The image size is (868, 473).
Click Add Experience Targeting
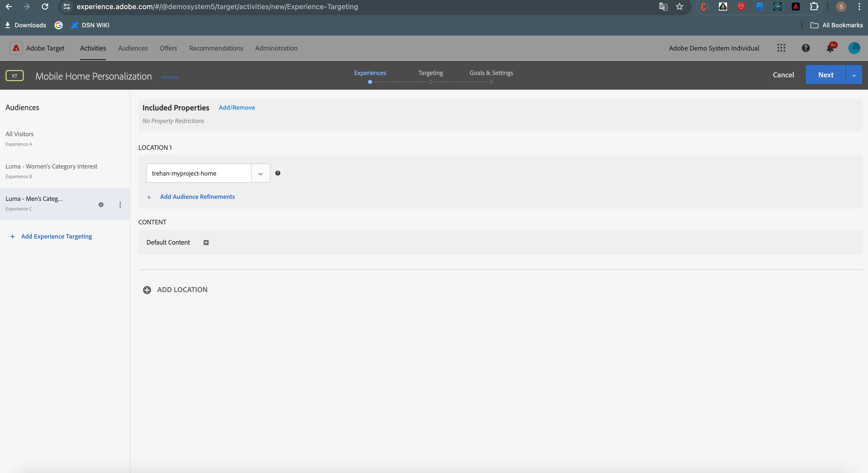(x=57, y=237)
